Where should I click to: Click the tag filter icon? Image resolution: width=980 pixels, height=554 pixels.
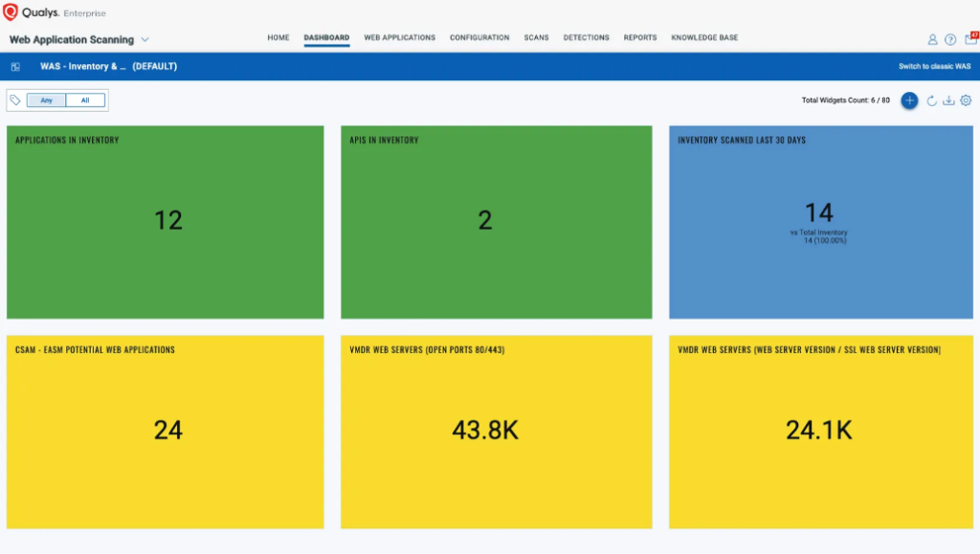point(15,100)
